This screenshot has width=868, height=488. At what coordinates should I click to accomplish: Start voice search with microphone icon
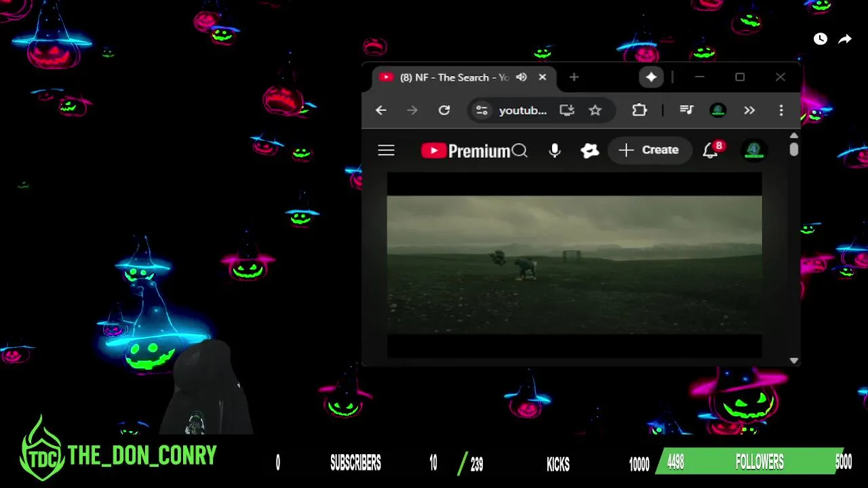(x=555, y=150)
